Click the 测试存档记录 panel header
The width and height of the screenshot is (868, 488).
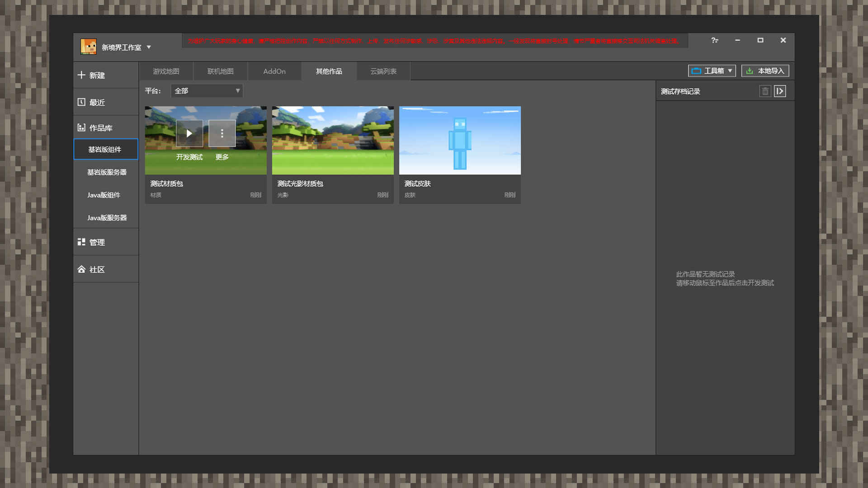[x=680, y=91]
